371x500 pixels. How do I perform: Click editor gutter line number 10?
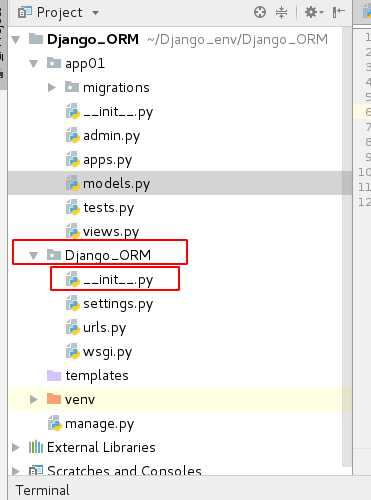[364, 172]
